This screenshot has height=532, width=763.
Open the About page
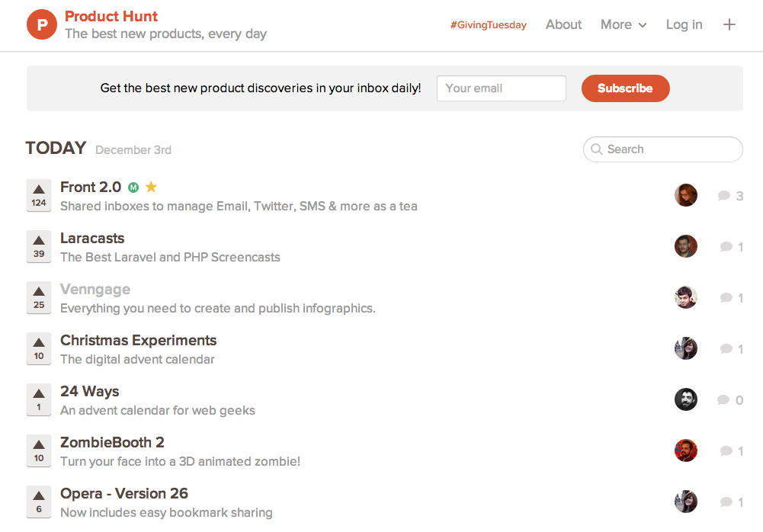tap(563, 24)
